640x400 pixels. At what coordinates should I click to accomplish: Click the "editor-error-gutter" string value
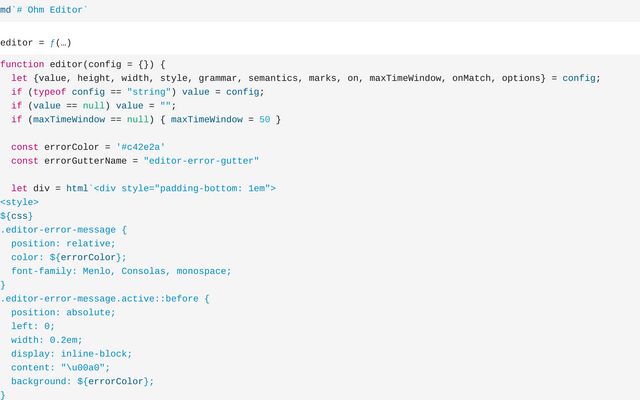click(201, 161)
